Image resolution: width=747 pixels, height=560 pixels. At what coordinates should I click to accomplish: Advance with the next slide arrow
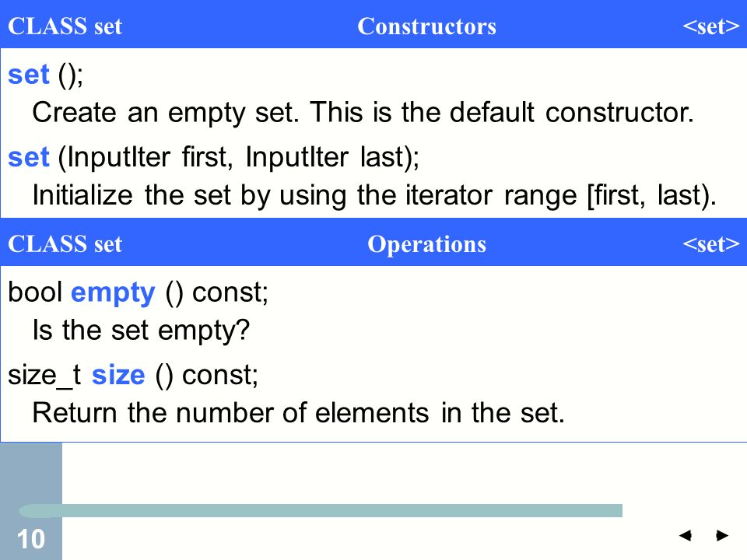[x=722, y=535]
